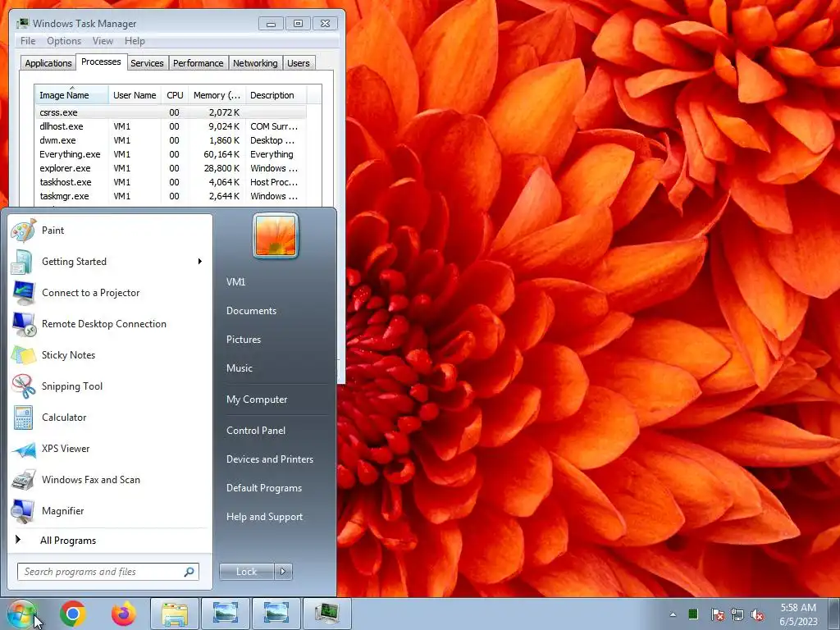The height and width of the screenshot is (630, 840).
Task: Select the explorer.exe process
Action: tap(171, 168)
